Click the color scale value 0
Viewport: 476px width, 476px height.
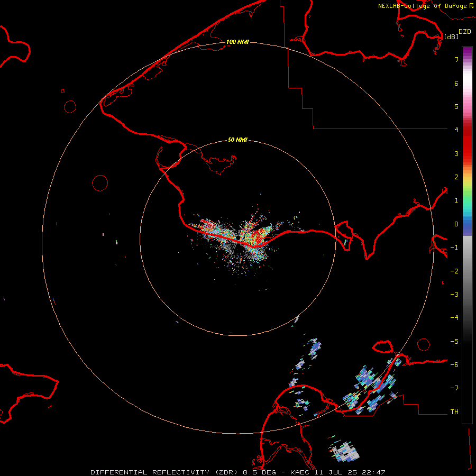coord(456,224)
